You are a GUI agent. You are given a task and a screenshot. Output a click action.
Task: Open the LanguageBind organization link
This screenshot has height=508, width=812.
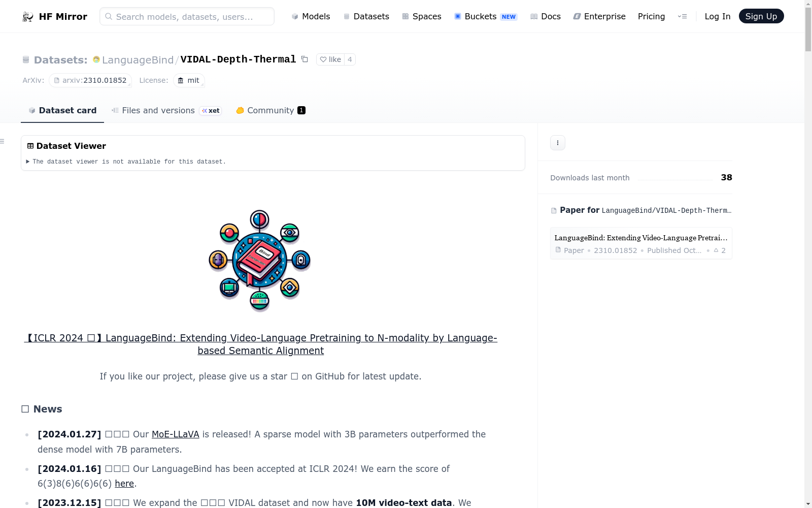click(x=138, y=60)
